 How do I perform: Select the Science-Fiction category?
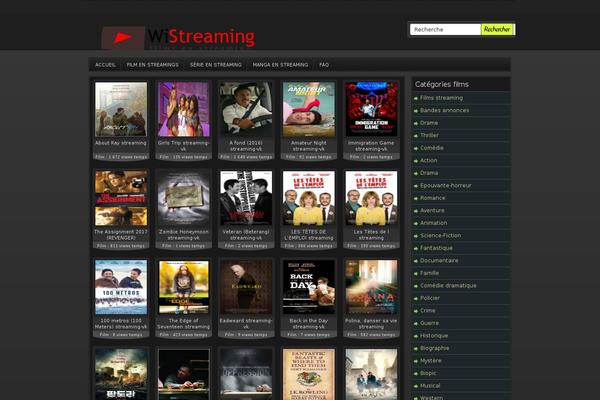[x=440, y=235]
